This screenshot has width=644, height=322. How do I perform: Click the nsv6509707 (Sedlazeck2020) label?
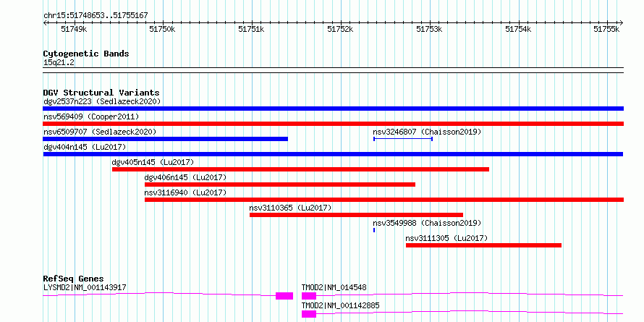point(100,132)
